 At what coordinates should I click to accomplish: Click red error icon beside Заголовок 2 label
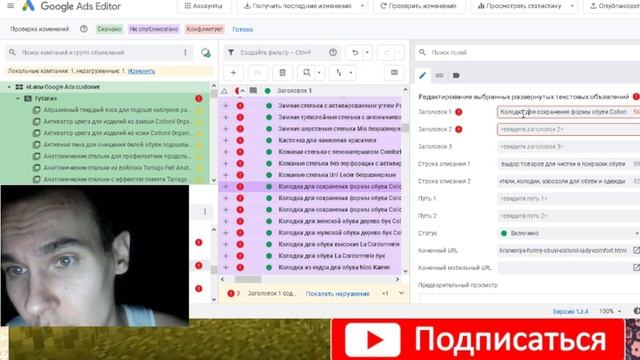click(459, 129)
